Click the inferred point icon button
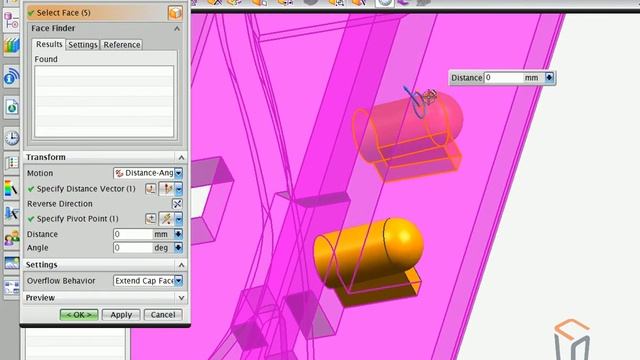The height and width of the screenshot is (360, 640). [167, 219]
